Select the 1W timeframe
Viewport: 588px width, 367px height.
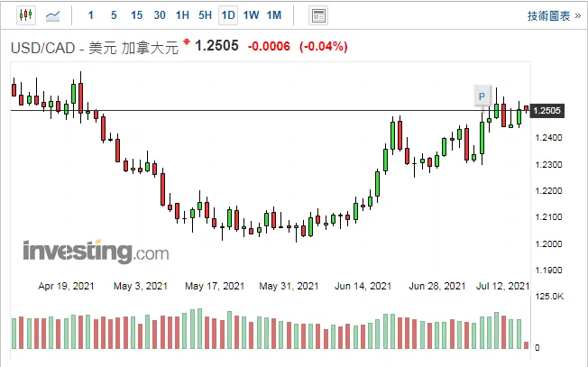(x=251, y=15)
